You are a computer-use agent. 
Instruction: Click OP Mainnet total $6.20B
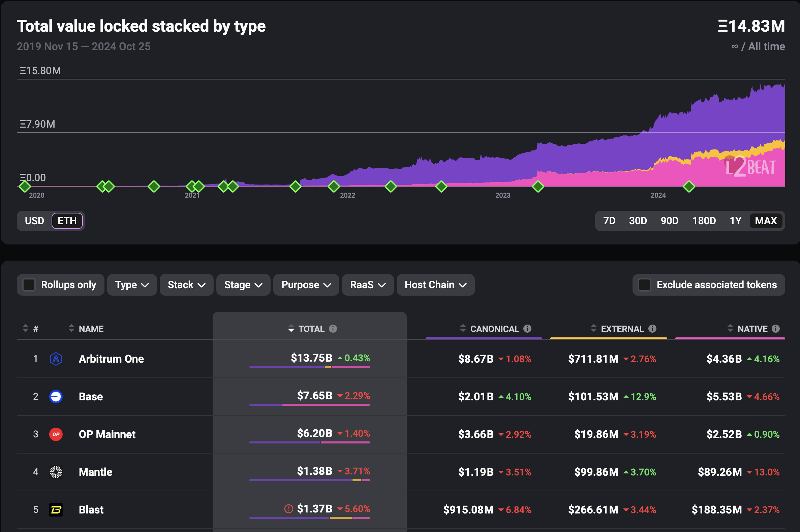point(314,433)
